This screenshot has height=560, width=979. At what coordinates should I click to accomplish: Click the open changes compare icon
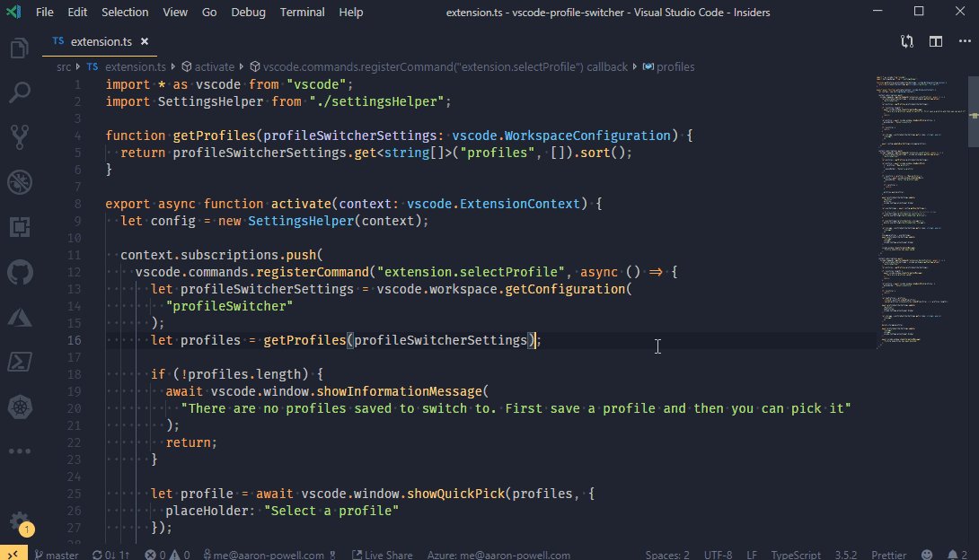(906, 41)
